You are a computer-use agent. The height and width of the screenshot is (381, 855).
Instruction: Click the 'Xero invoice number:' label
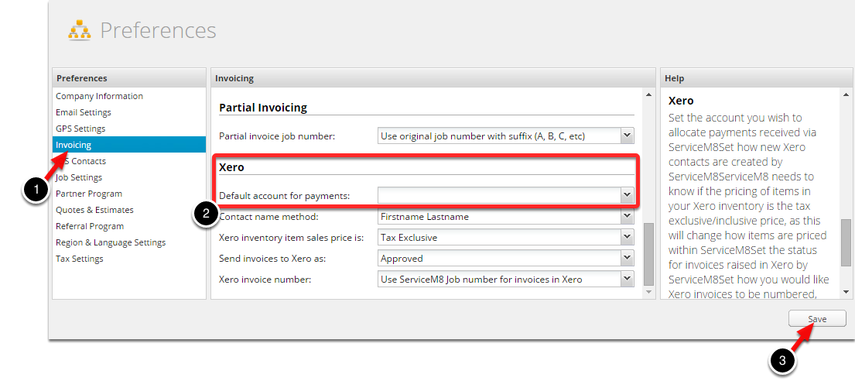pos(264,280)
